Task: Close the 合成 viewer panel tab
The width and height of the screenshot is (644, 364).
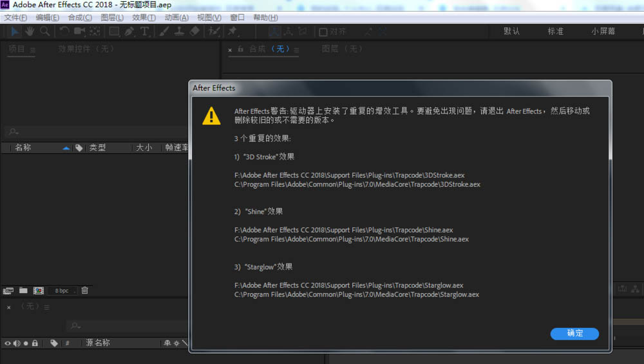Action: point(230,50)
